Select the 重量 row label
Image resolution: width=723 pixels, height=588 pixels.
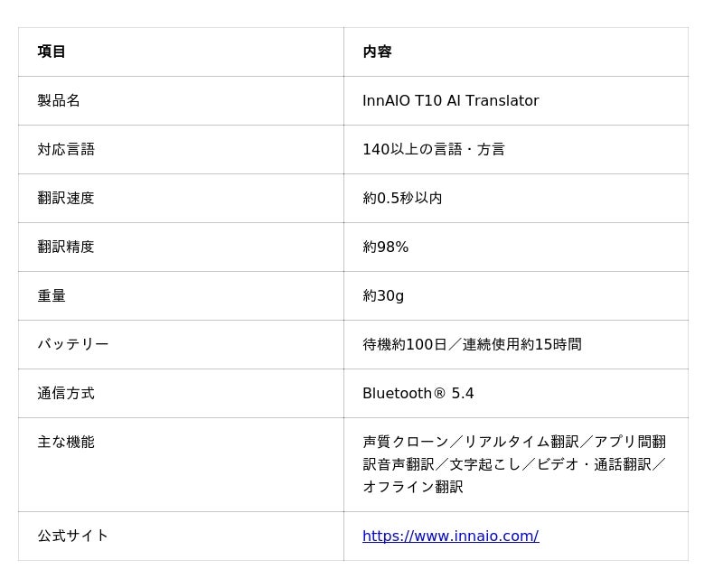point(52,295)
